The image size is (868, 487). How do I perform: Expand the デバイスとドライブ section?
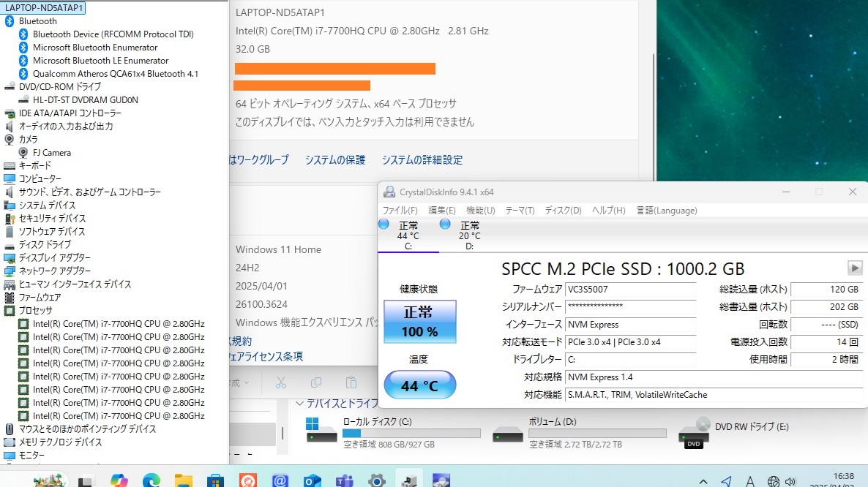pos(299,403)
